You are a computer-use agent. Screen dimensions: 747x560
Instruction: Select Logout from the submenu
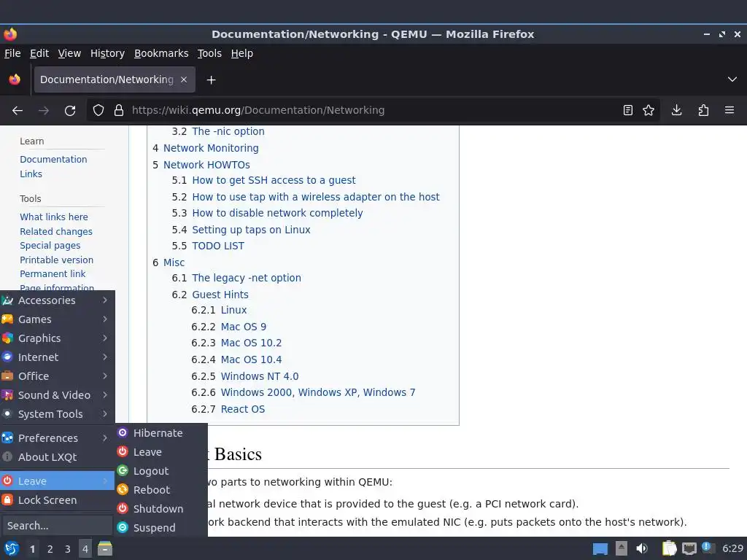click(x=161, y=471)
